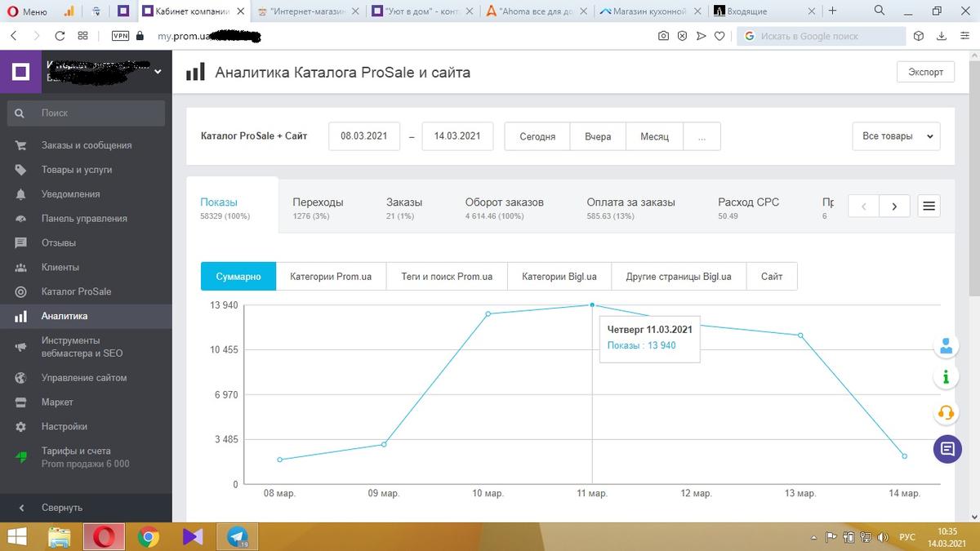
Task: Select the Заказы metric tab
Action: tap(404, 207)
